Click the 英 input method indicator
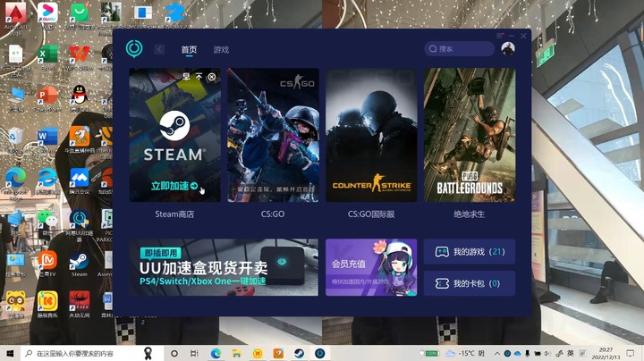Screen dimensions: 644x361 (571, 353)
